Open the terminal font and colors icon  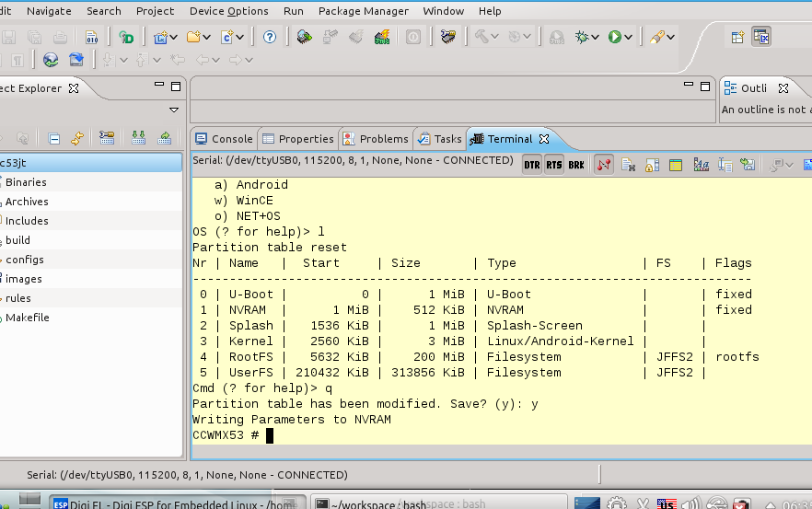(x=702, y=165)
